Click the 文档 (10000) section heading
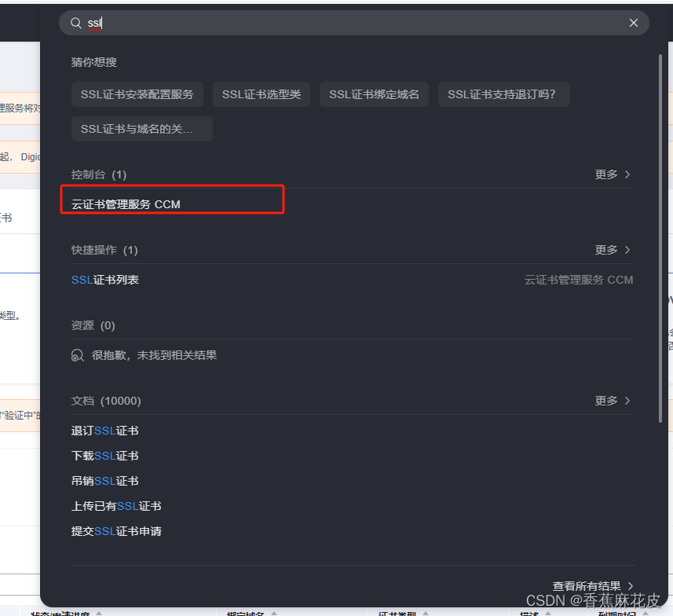 click(x=106, y=401)
